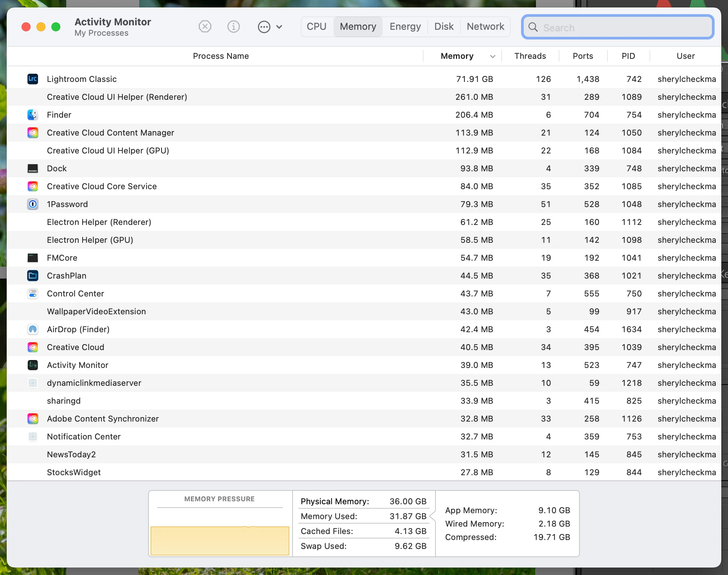Image resolution: width=728 pixels, height=575 pixels.
Task: Sort by the Threads column header
Action: 530,56
